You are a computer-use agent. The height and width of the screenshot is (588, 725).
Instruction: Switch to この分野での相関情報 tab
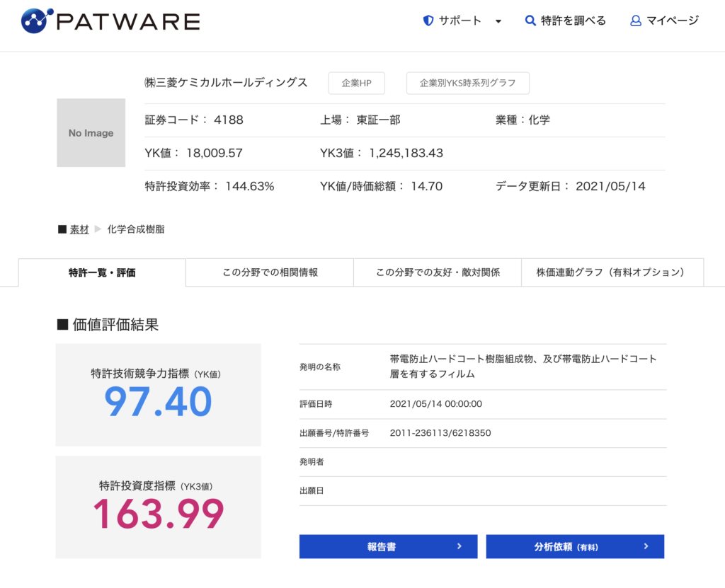(x=270, y=272)
